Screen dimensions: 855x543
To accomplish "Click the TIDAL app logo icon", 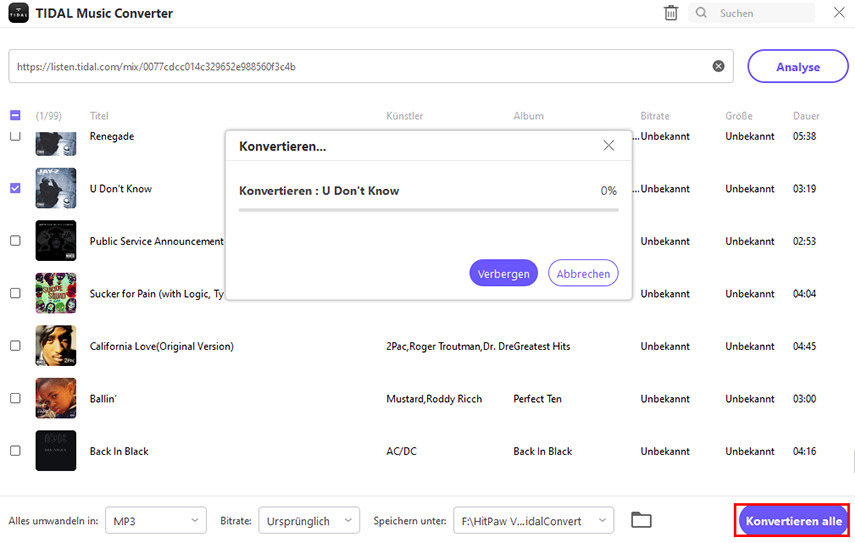I will point(18,13).
